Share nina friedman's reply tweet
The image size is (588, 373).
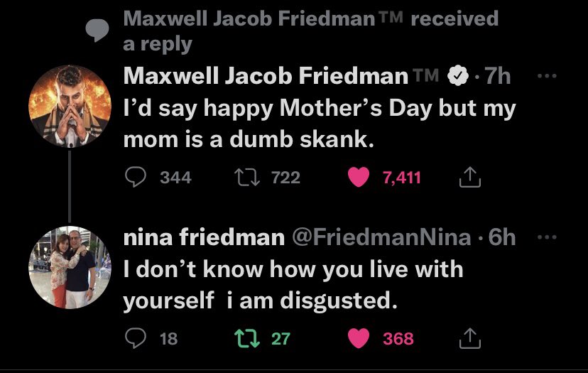point(470,338)
